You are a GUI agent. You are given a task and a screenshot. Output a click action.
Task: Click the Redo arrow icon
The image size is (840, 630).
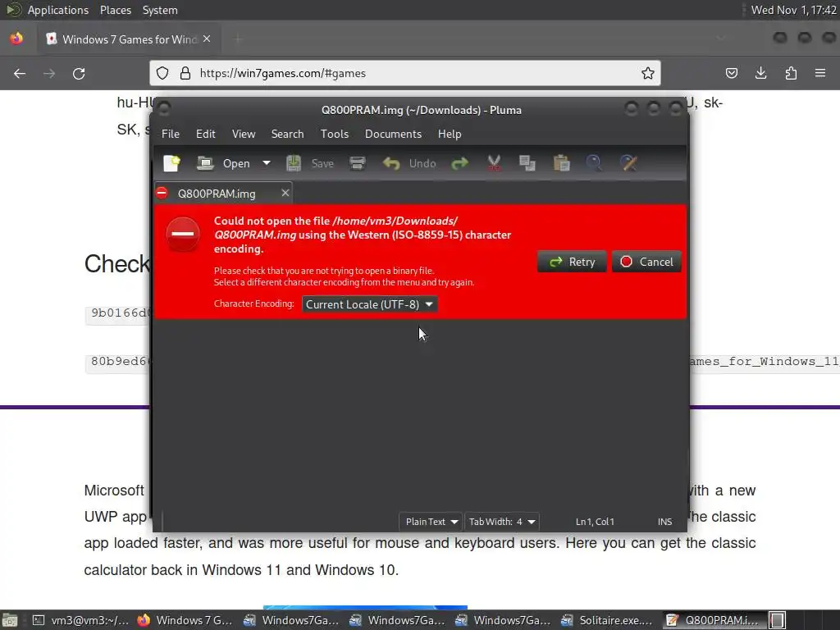[x=459, y=163]
